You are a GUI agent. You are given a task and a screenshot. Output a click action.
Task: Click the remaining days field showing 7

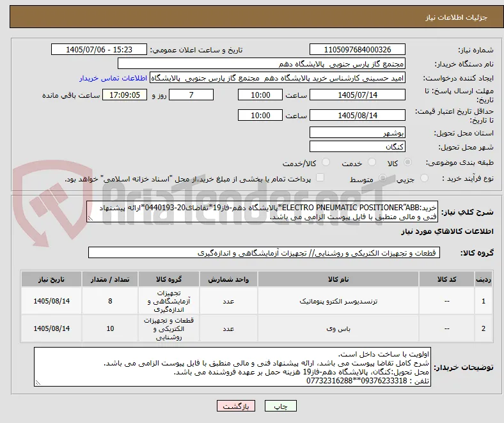(x=191, y=95)
